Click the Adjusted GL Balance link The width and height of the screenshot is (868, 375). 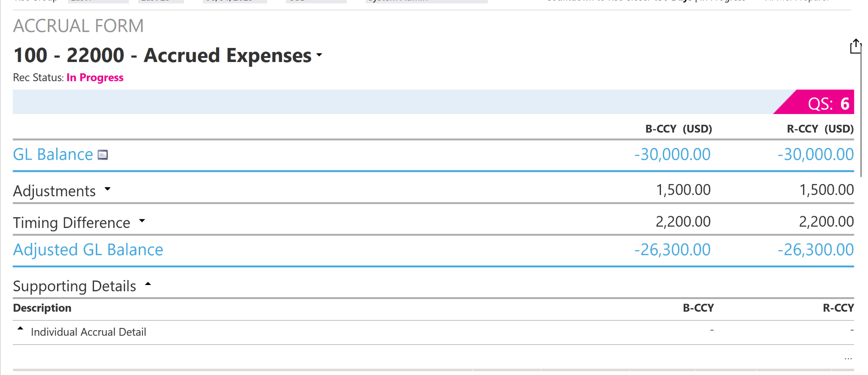pos(88,250)
